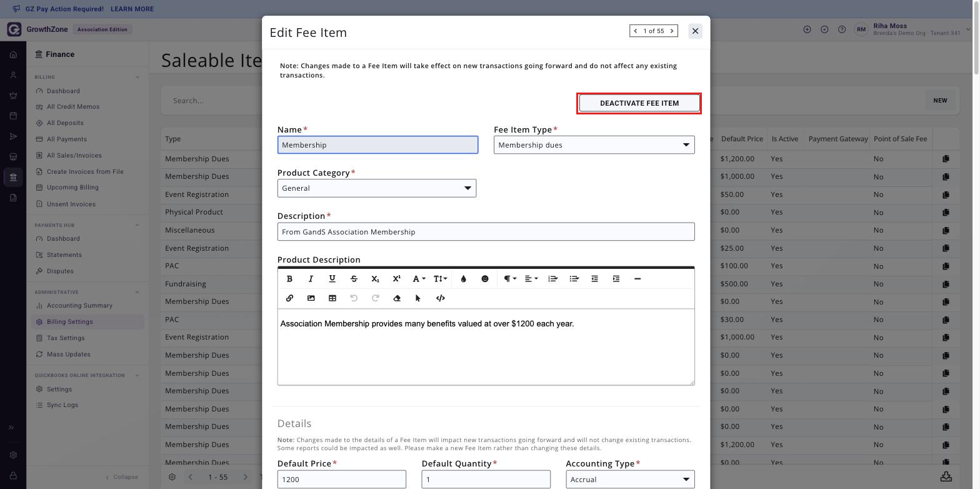The width and height of the screenshot is (980, 489).
Task: Insert an image via editor toolbar
Action: click(311, 298)
